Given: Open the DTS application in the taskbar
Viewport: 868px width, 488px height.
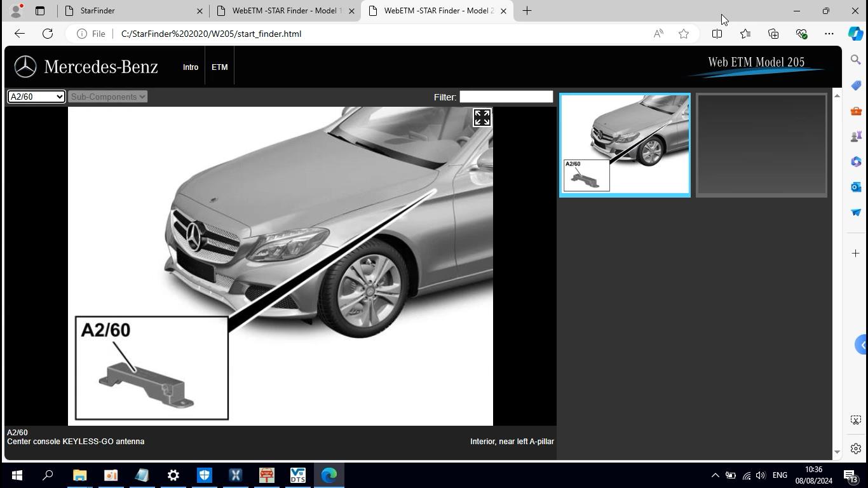Looking at the screenshot, I should tap(297, 475).
